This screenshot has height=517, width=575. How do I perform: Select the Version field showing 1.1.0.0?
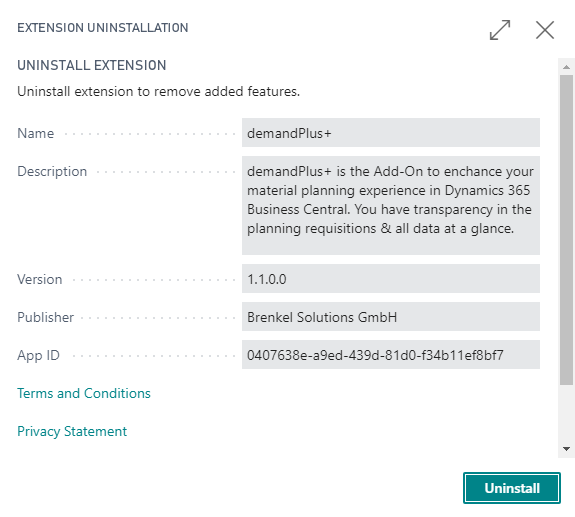tap(391, 279)
